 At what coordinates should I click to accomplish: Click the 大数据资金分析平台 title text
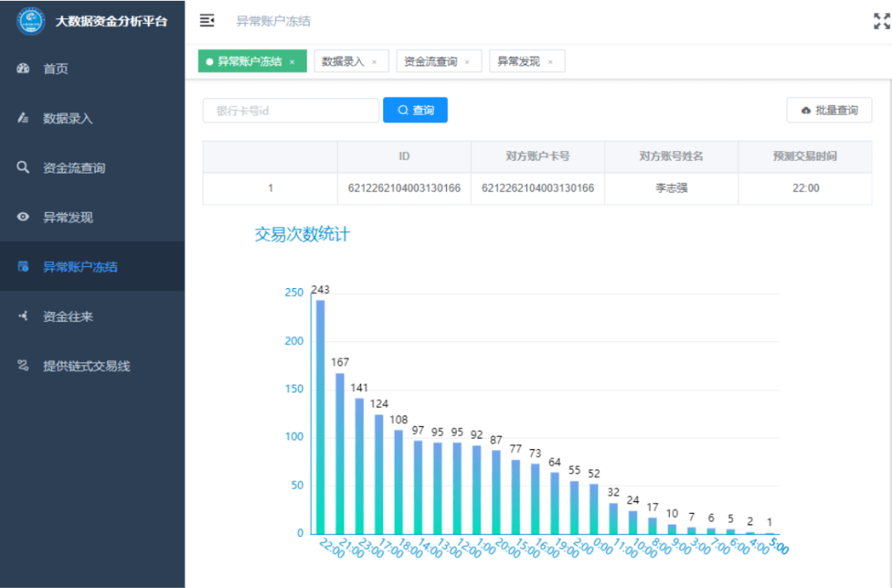111,21
